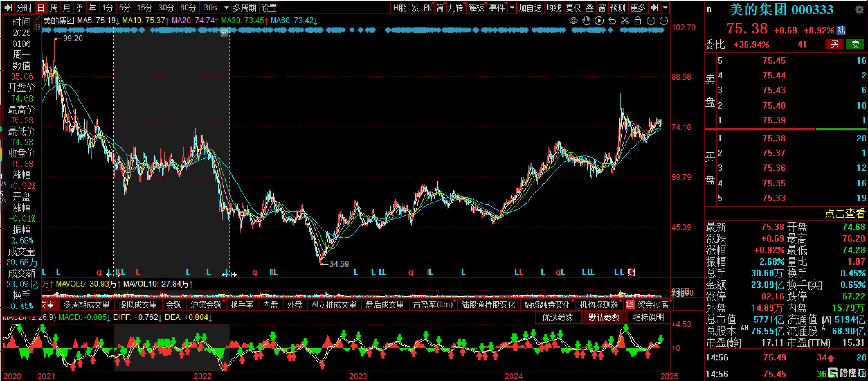Switch to 分时 intraday view
Image resolution: width=868 pixels, height=381 pixels.
(24, 7)
